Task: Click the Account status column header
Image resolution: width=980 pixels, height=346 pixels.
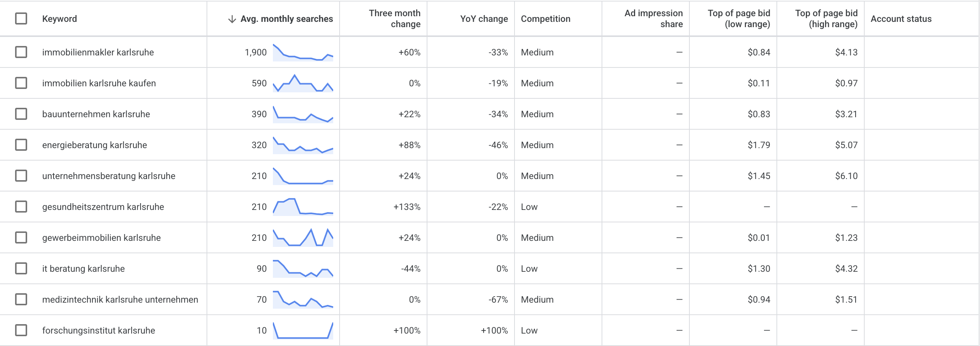Action: (x=900, y=19)
